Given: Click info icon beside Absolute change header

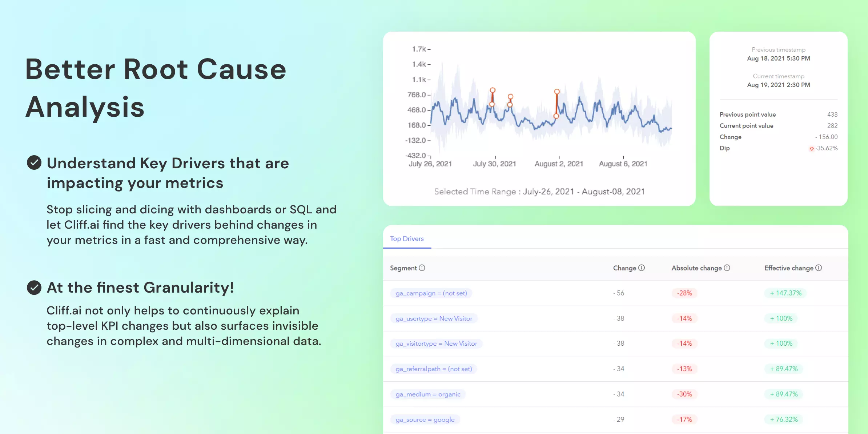Looking at the screenshot, I should coord(727,268).
